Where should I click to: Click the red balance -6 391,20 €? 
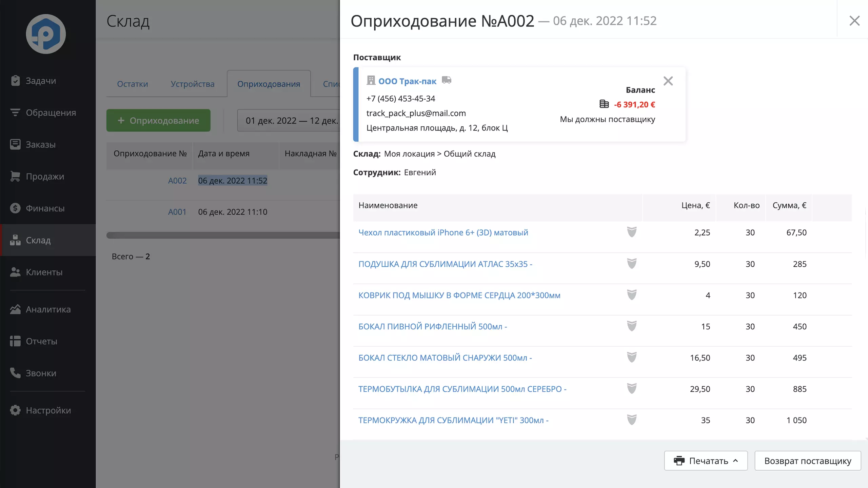point(634,105)
